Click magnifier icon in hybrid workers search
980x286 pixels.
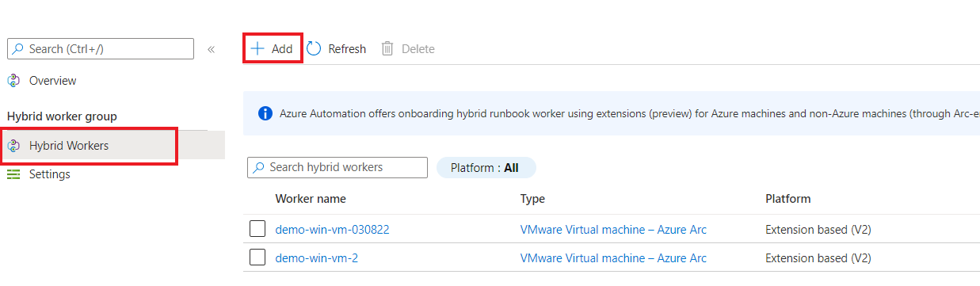point(259,168)
